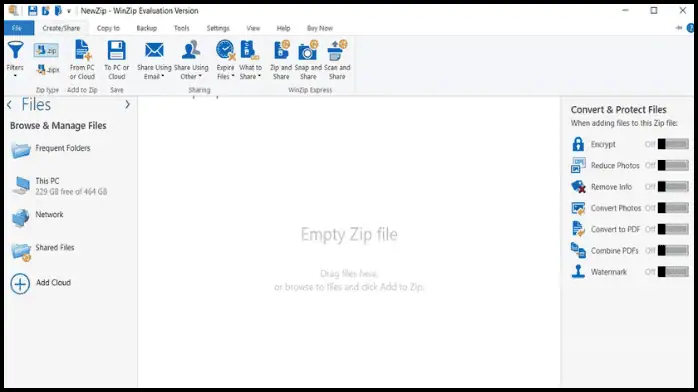Open the Buy Now tab
The image size is (698, 392).
pos(320,28)
